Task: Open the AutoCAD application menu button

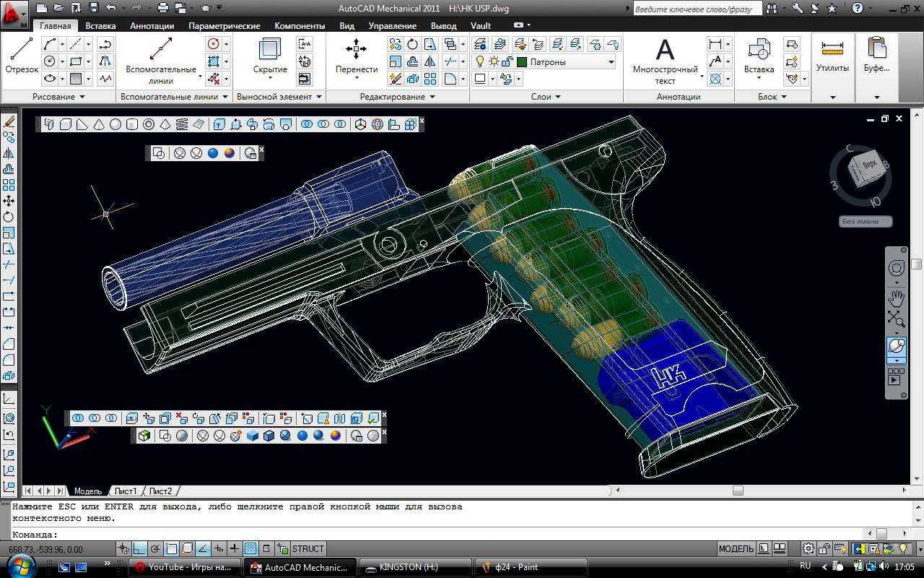Action: pos(14,14)
